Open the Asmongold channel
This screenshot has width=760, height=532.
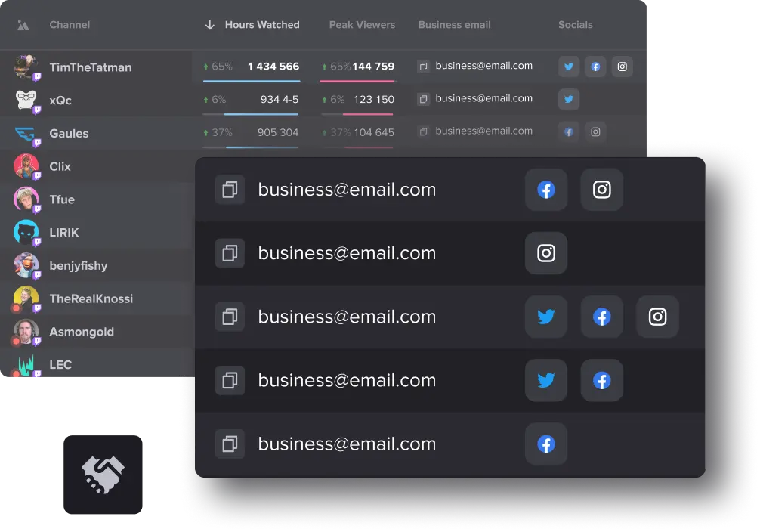81,332
